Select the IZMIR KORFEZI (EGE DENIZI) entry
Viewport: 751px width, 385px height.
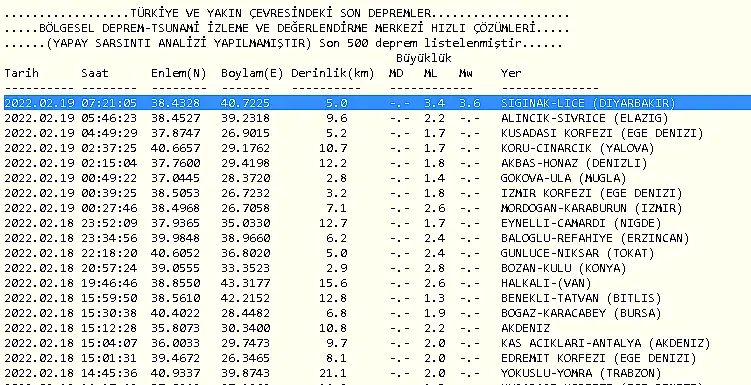(x=592, y=193)
